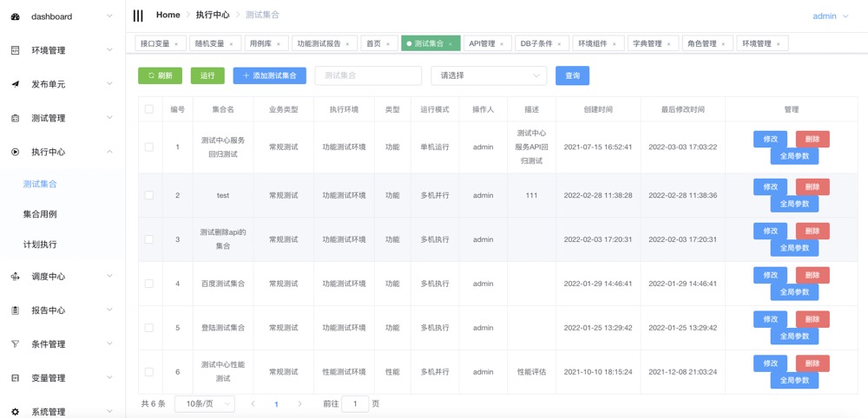This screenshot has width=868, height=418.
Task: Click page number 1 in pagination
Action: pos(276,404)
